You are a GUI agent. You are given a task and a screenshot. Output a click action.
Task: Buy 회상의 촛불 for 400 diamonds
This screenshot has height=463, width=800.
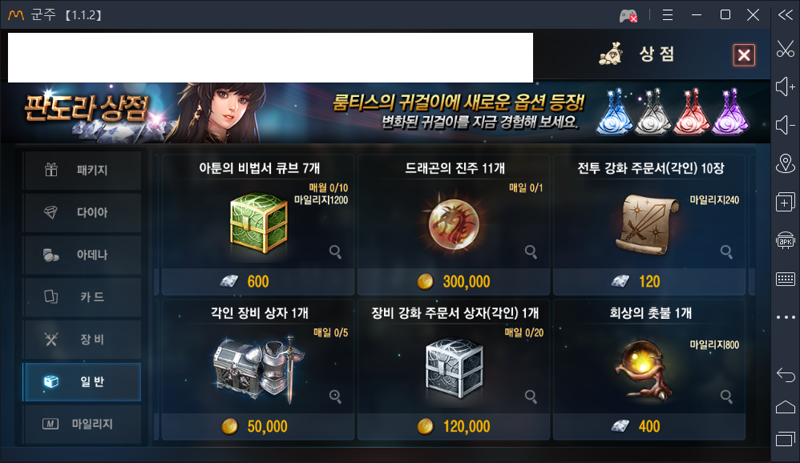pos(649,426)
